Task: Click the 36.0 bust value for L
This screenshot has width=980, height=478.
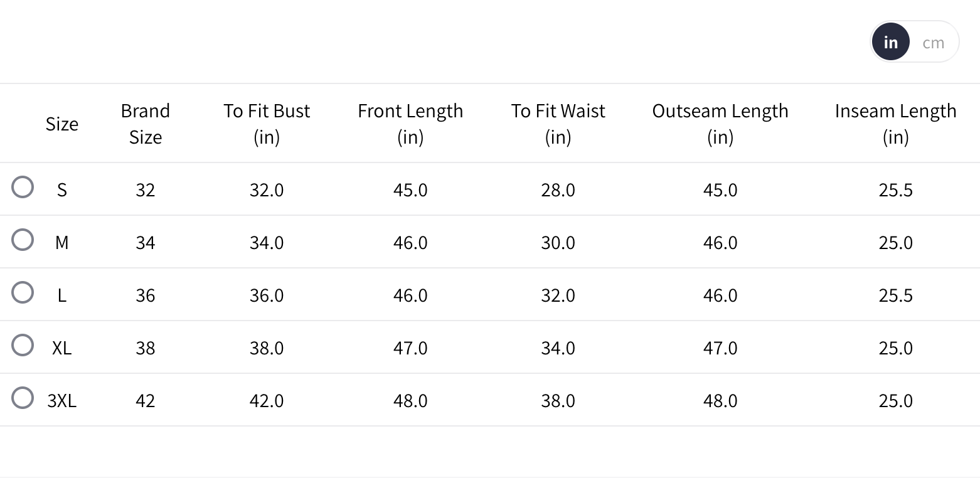Action: (267, 295)
